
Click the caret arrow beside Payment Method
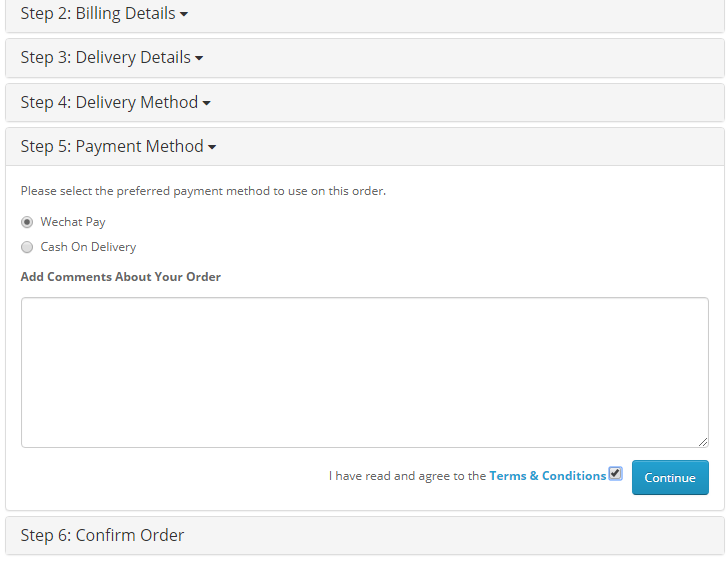click(x=212, y=148)
